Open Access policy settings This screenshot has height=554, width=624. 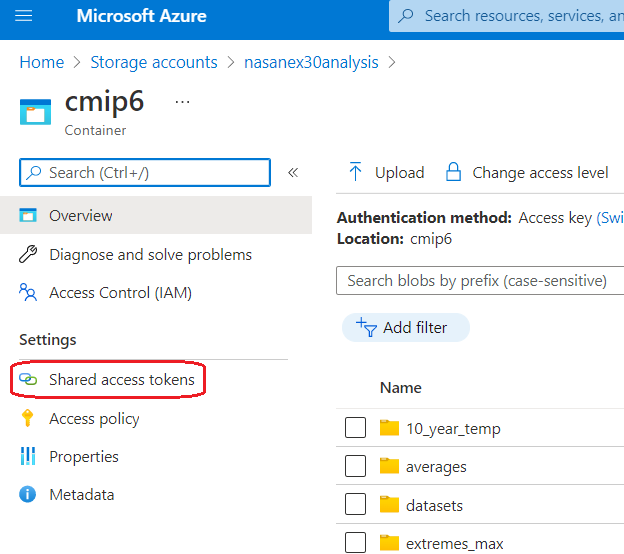pos(94,419)
